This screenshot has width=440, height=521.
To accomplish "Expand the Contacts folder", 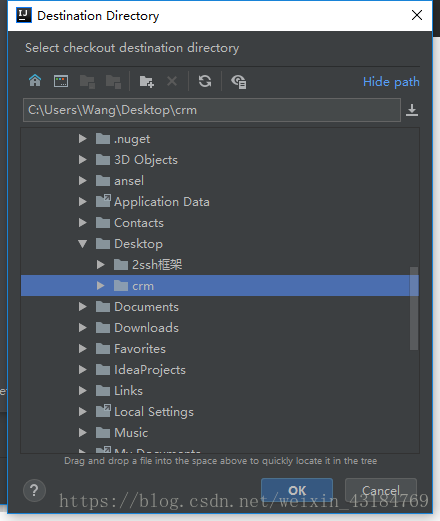I will [83, 223].
